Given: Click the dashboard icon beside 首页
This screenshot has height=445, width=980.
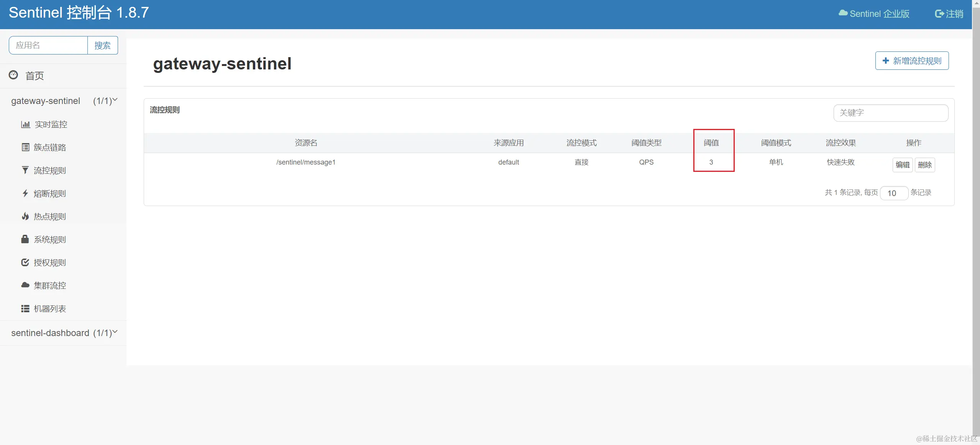Looking at the screenshot, I should 13,75.
